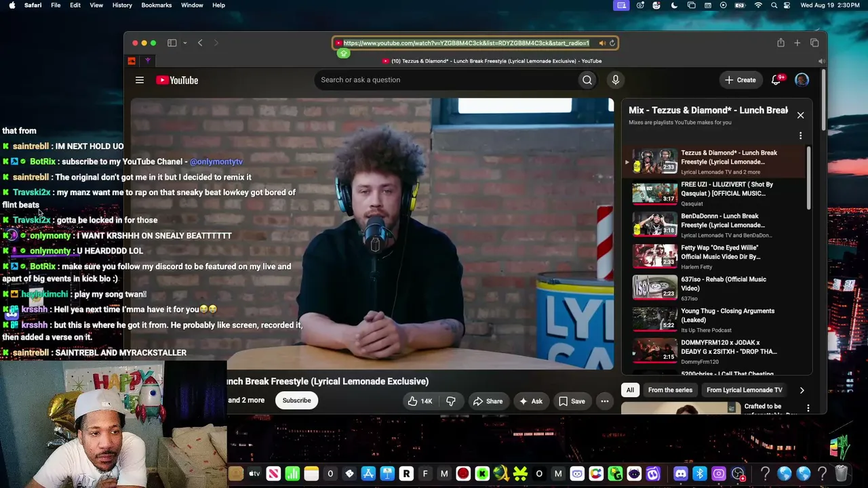Open Spotlight search in menu bar

click(x=773, y=5)
